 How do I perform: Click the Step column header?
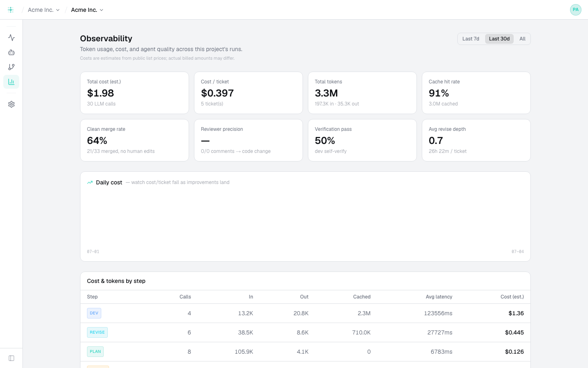point(92,297)
